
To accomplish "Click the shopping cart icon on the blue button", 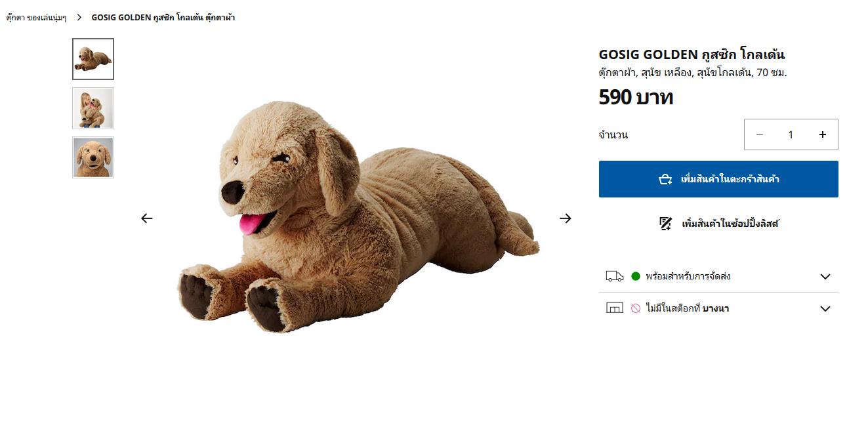I will point(664,178).
